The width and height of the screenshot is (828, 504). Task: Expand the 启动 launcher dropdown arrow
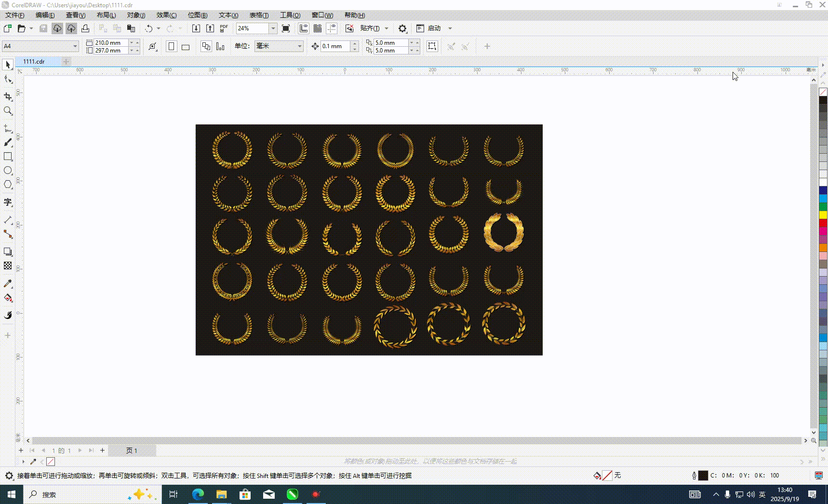click(x=450, y=28)
